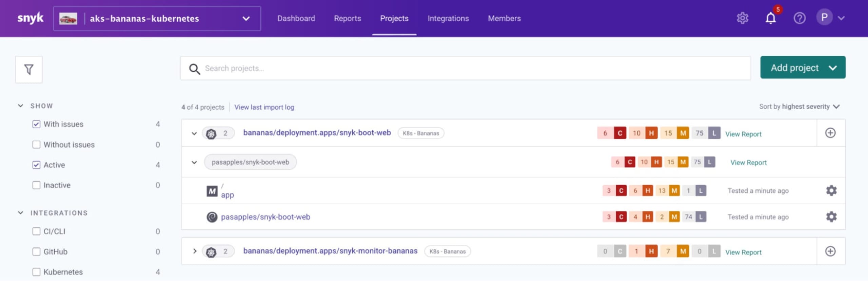Click the organization car thumbnail

68,19
